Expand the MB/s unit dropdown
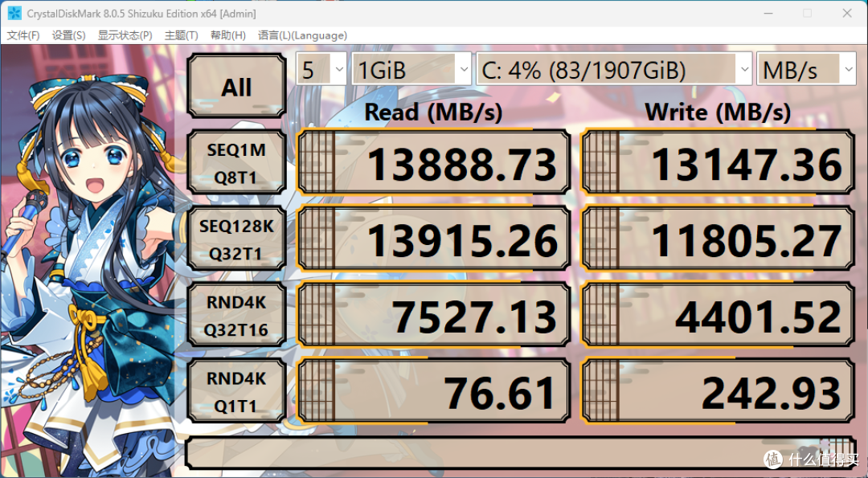Screen dimensions: 868x478 [x=806, y=69]
